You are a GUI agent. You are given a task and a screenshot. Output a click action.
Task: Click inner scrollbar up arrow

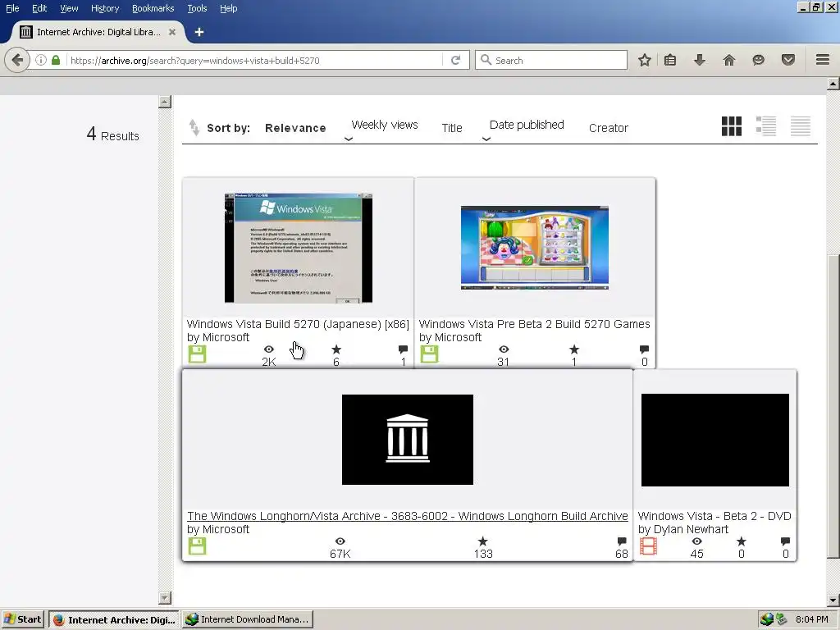point(165,102)
